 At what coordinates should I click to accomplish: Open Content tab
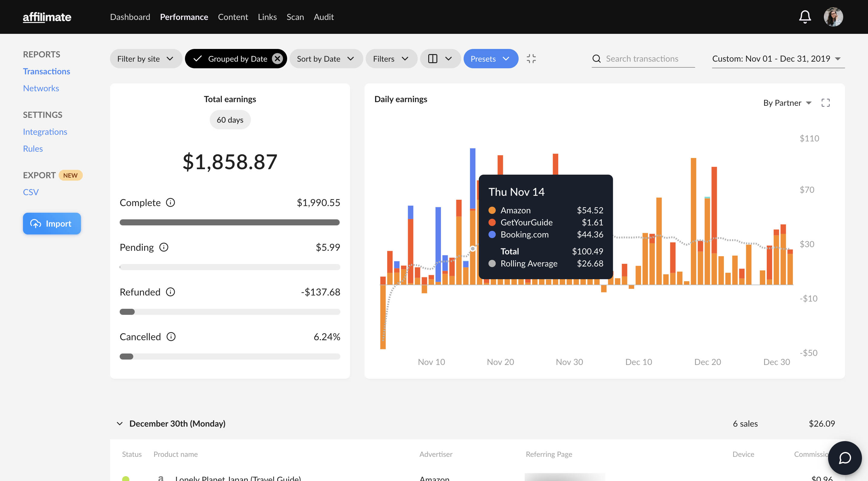pos(233,17)
